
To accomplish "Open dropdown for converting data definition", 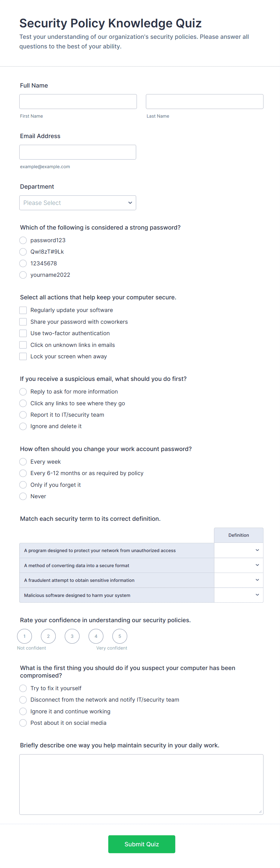I will pos(238,565).
